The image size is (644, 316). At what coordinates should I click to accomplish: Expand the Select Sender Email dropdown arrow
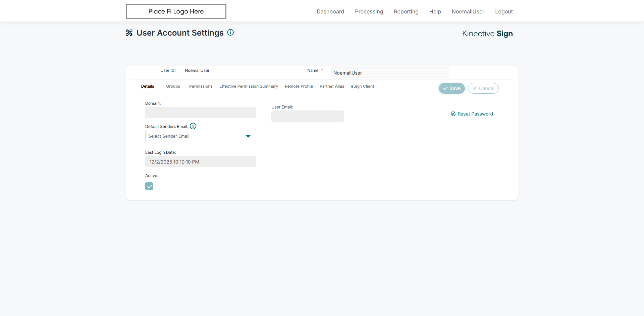(x=248, y=136)
